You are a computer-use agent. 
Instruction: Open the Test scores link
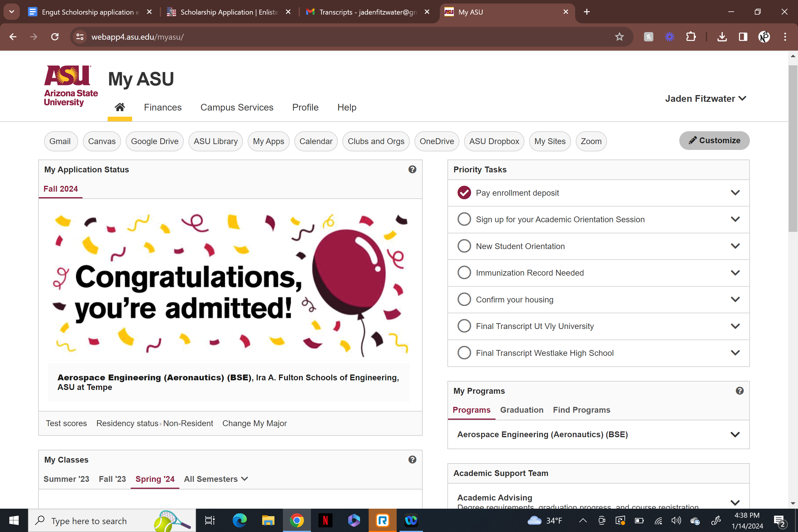[x=66, y=423]
